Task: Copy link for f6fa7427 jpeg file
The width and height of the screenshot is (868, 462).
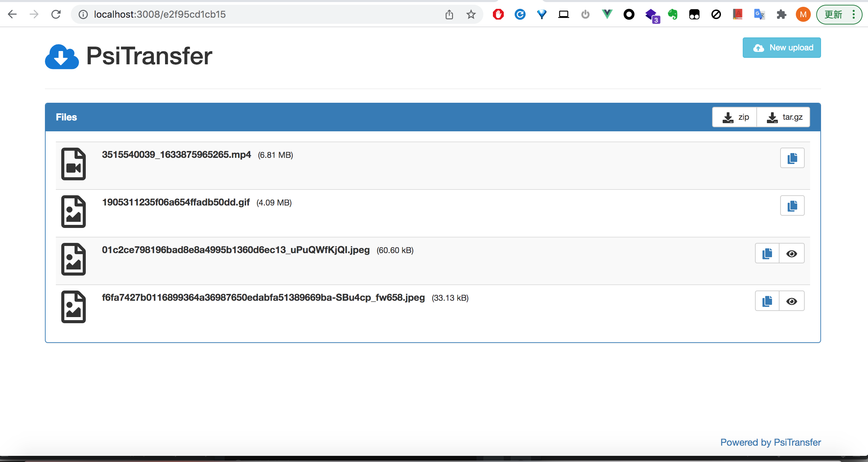Action: click(x=767, y=301)
